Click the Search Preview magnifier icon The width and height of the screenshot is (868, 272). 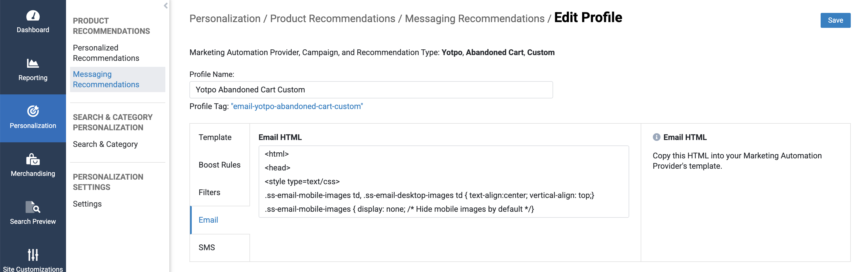(x=33, y=207)
